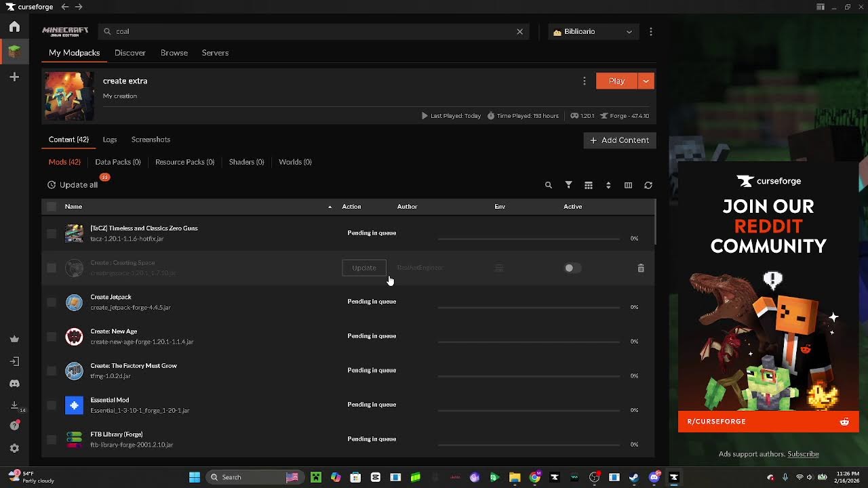This screenshot has width=868, height=488.
Task: Show the Worlds (0) category
Action: click(x=295, y=162)
